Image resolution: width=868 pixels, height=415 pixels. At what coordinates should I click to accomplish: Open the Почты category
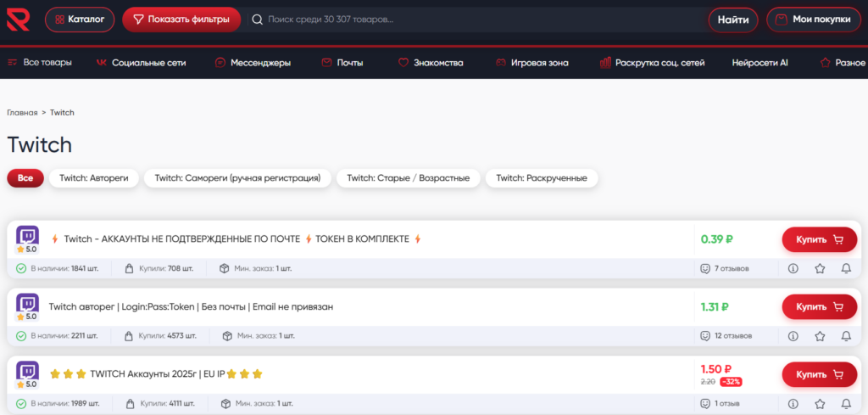[x=342, y=63]
